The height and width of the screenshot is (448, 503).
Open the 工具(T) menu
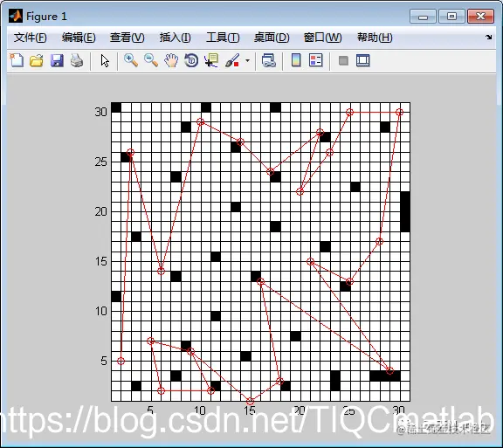(x=223, y=38)
